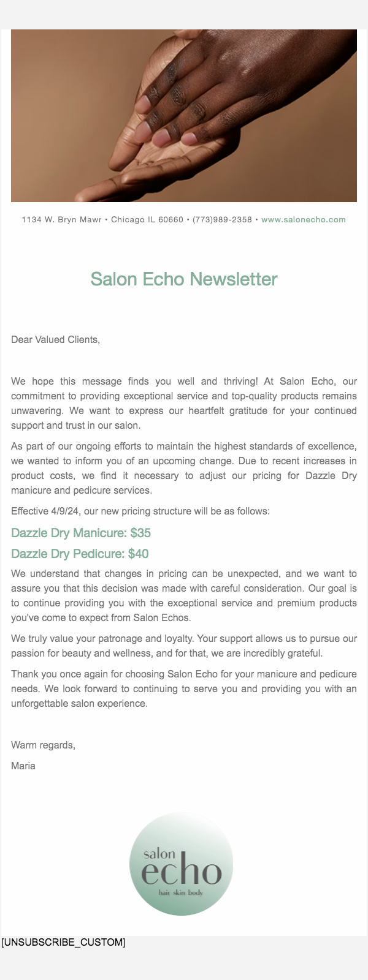368x980 pixels.
Task: Click the Dazzle Dry Pedicure: $40 line
Action: pyautogui.click(x=80, y=554)
